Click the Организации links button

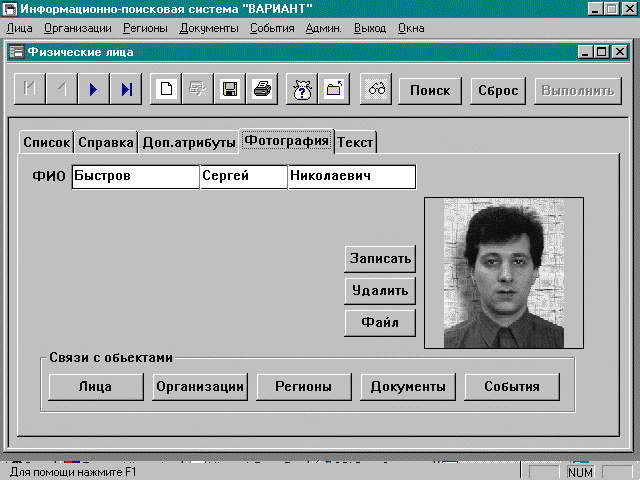200,387
